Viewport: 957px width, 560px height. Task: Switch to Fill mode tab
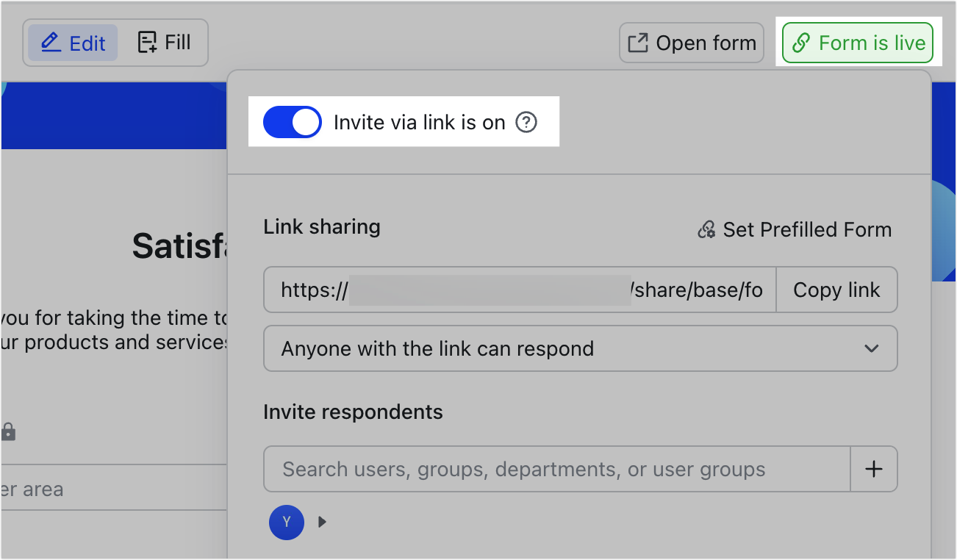[165, 43]
